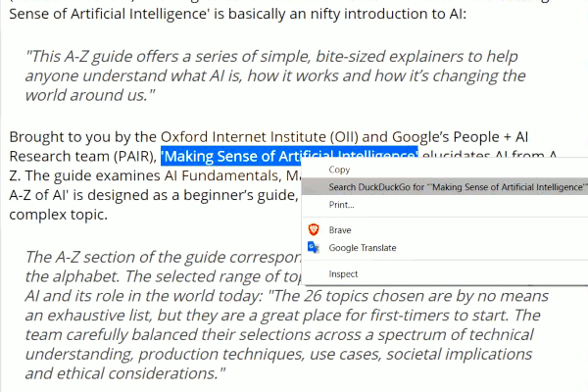
Task: Click 'Research team (PAIR)' in the paragraph
Action: tap(80, 157)
